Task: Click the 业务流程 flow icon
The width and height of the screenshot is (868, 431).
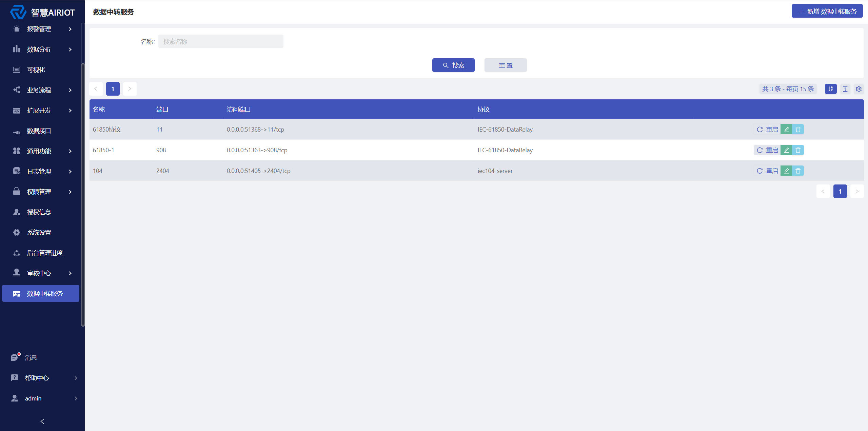Action: point(16,90)
